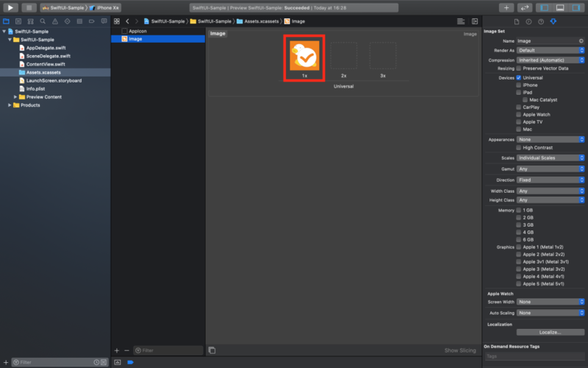Image resolution: width=588 pixels, height=368 pixels.
Task: Select the empty 2x image slot
Action: point(343,56)
